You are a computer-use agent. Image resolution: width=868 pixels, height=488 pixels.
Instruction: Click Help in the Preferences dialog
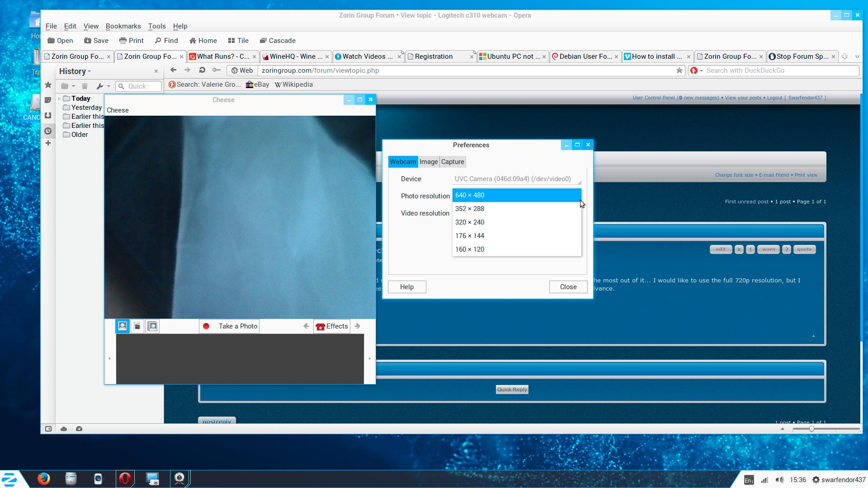coord(407,287)
